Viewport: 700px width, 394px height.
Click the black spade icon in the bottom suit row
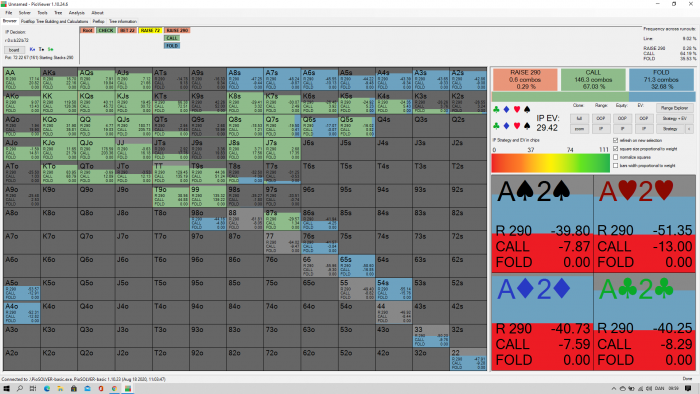527,126
